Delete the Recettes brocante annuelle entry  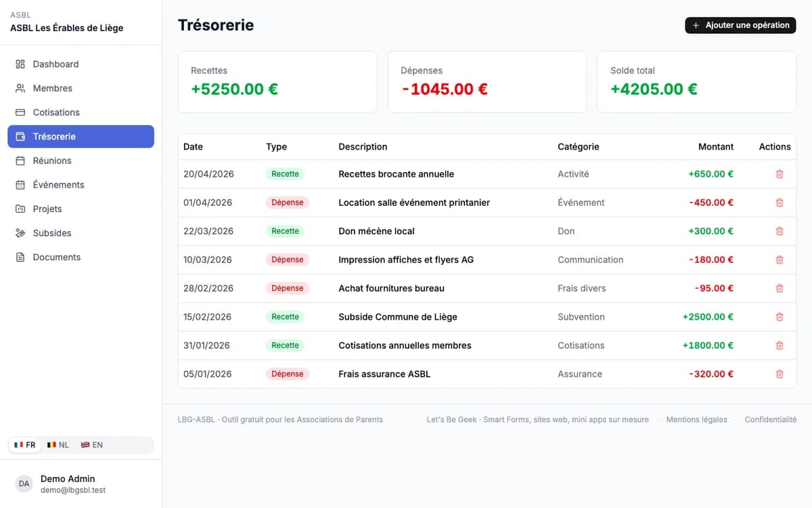click(780, 174)
